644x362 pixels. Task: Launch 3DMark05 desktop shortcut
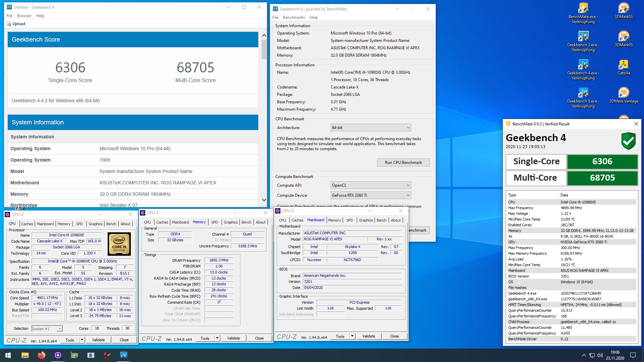[x=624, y=39]
